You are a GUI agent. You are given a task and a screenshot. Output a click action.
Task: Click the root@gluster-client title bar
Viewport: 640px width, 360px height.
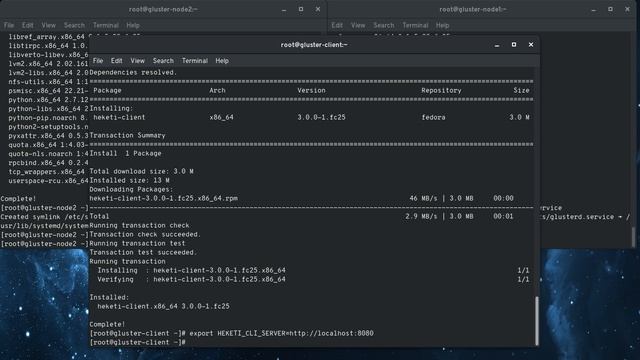(314, 45)
